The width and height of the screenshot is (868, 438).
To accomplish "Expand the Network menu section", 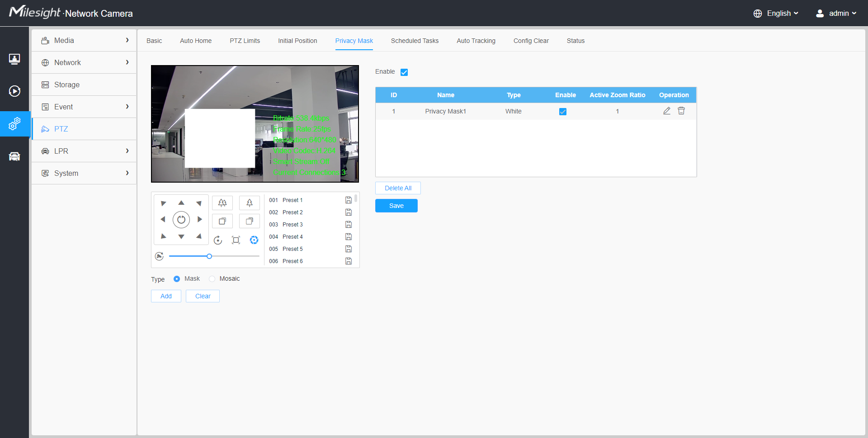I will (84, 62).
